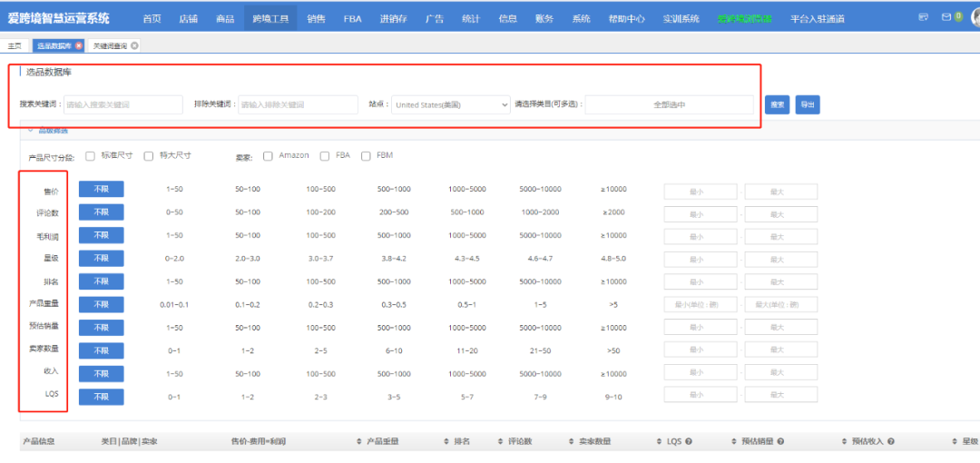Select 不限 in the 毛利润 row
The width and height of the screenshot is (980, 463).
pos(102,235)
